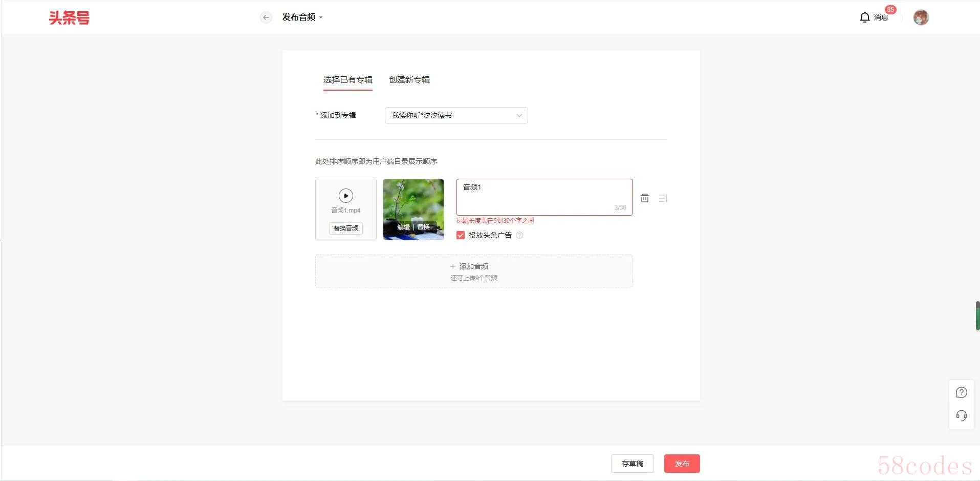
Task: Uncheck the 投放头条广告 checkbox
Action: pyautogui.click(x=461, y=235)
